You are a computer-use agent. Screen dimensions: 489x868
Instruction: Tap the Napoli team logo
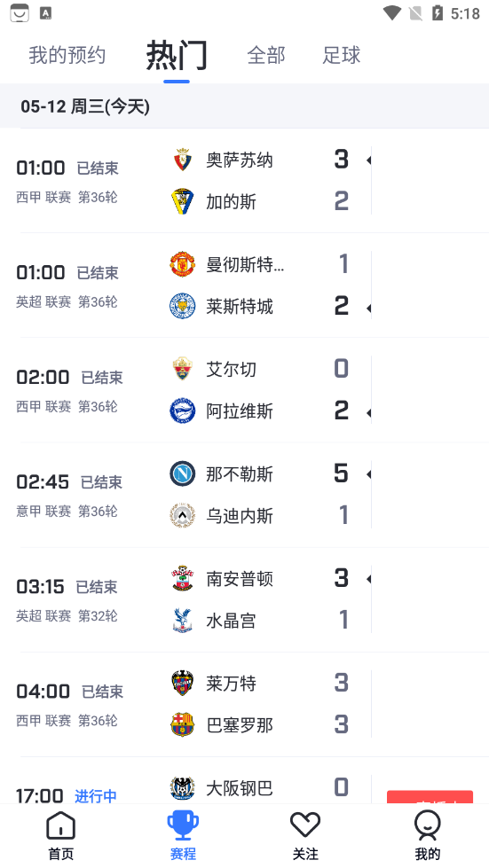(x=182, y=473)
